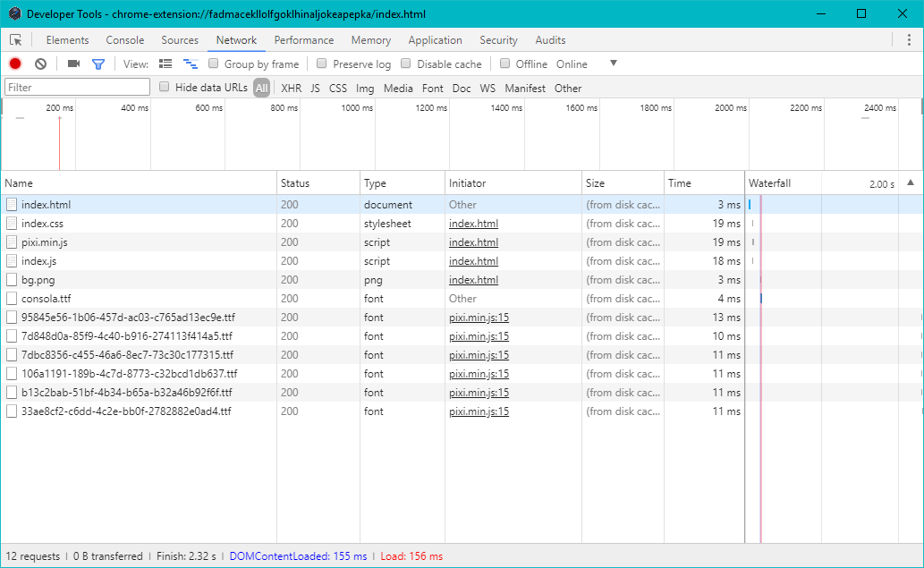Toggle the Hide data URLs filter
924x568 pixels.
(164, 88)
